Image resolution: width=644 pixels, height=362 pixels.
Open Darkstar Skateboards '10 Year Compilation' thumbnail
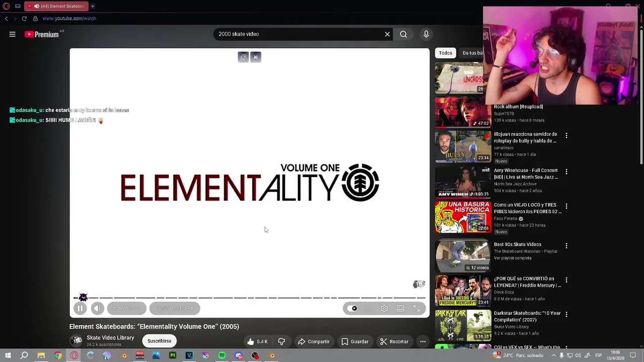[463, 325]
